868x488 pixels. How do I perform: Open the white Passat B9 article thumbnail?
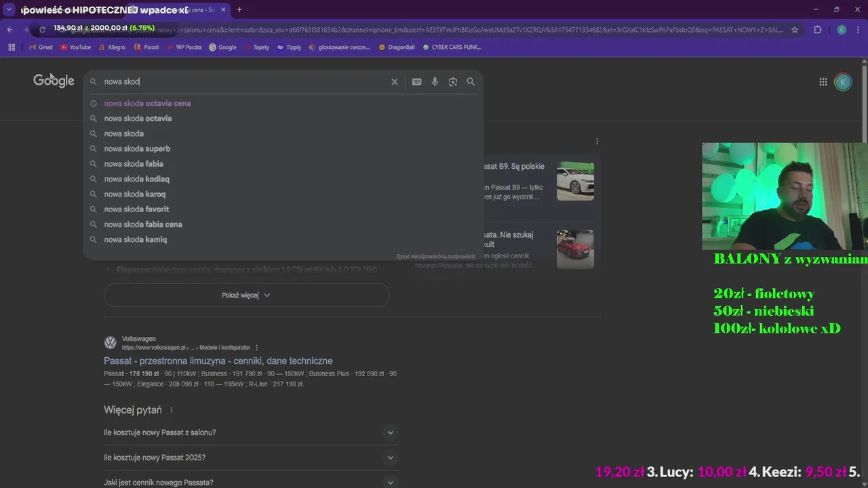click(575, 181)
